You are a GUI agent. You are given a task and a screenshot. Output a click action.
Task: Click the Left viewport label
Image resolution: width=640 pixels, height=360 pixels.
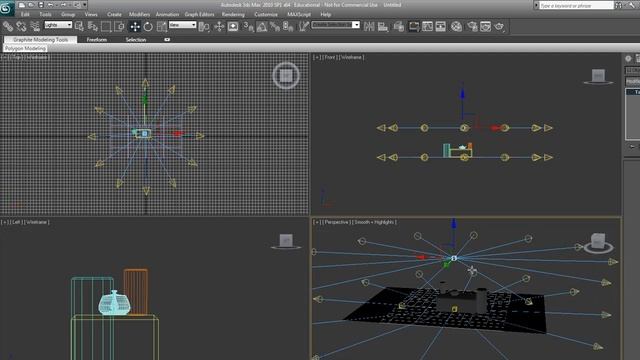pos(16,222)
